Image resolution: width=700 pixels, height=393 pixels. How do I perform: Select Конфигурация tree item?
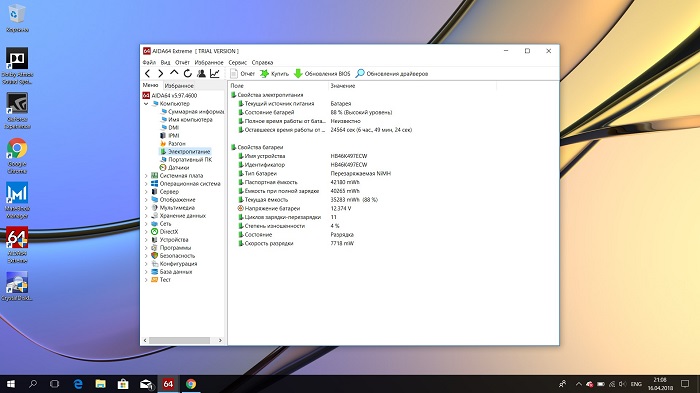174,264
